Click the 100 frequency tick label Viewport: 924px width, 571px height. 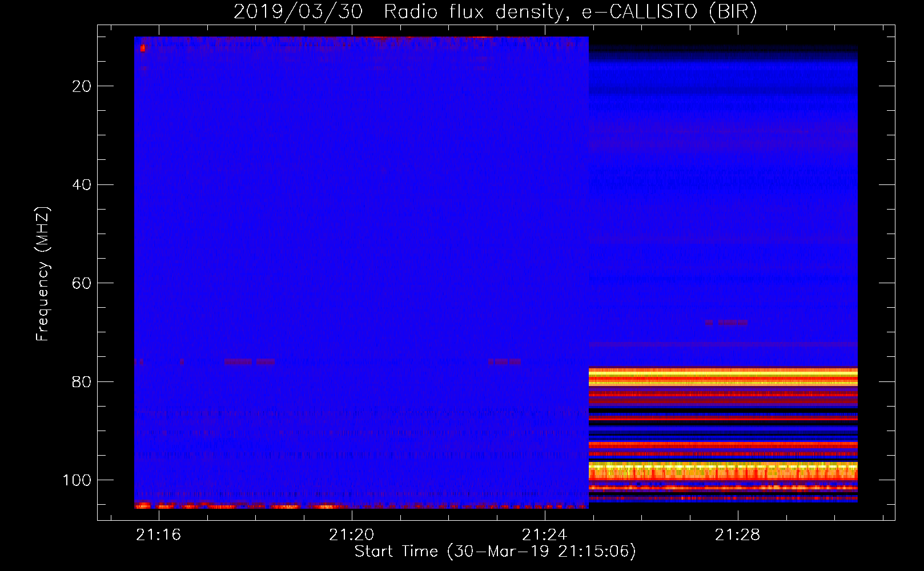[77, 480]
